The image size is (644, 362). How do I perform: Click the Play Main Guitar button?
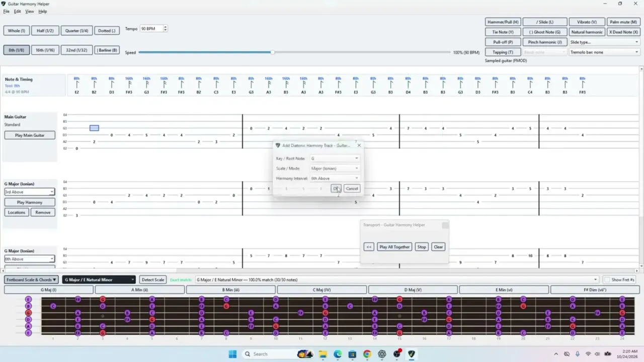coord(30,135)
